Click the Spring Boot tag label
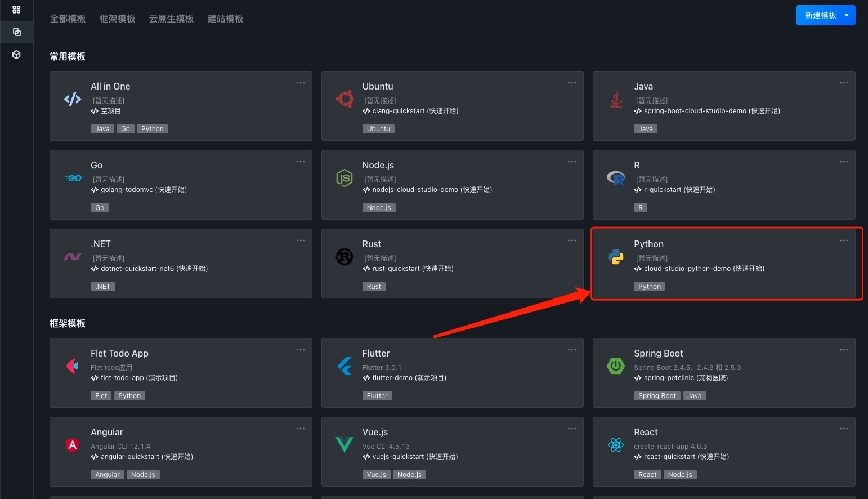 point(657,396)
